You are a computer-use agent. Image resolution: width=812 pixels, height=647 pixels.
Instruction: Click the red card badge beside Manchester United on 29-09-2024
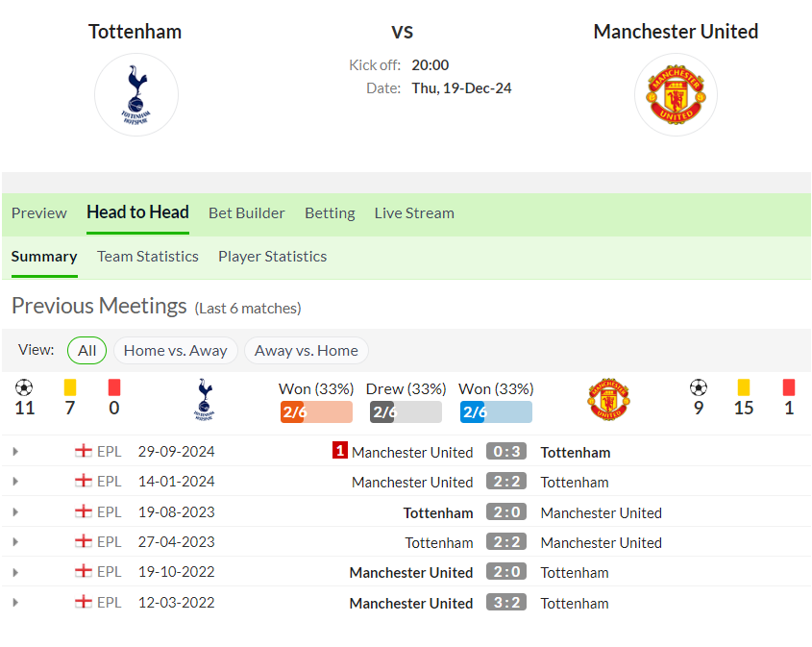tap(340, 450)
